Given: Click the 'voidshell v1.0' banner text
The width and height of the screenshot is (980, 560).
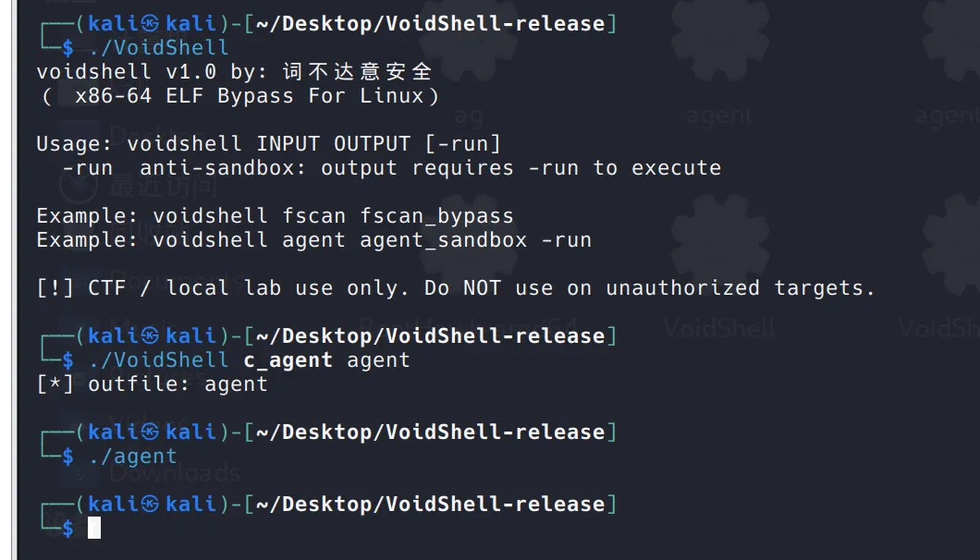Looking at the screenshot, I should point(127,72).
